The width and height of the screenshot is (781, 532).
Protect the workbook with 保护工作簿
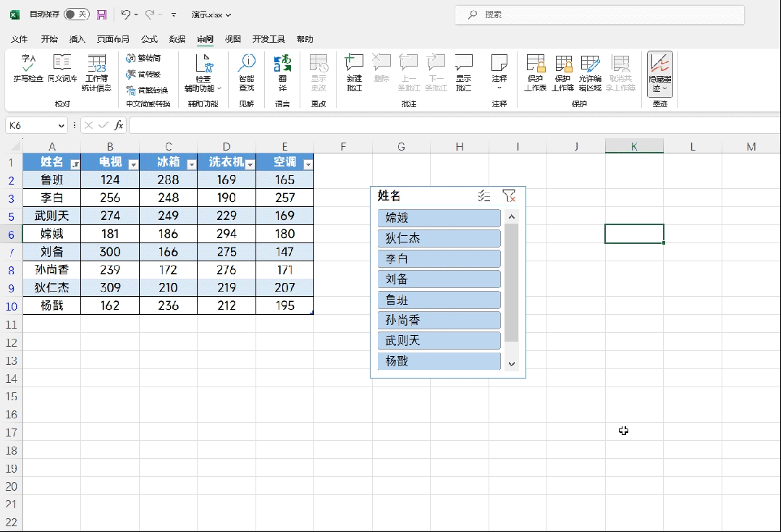pyautogui.click(x=563, y=72)
